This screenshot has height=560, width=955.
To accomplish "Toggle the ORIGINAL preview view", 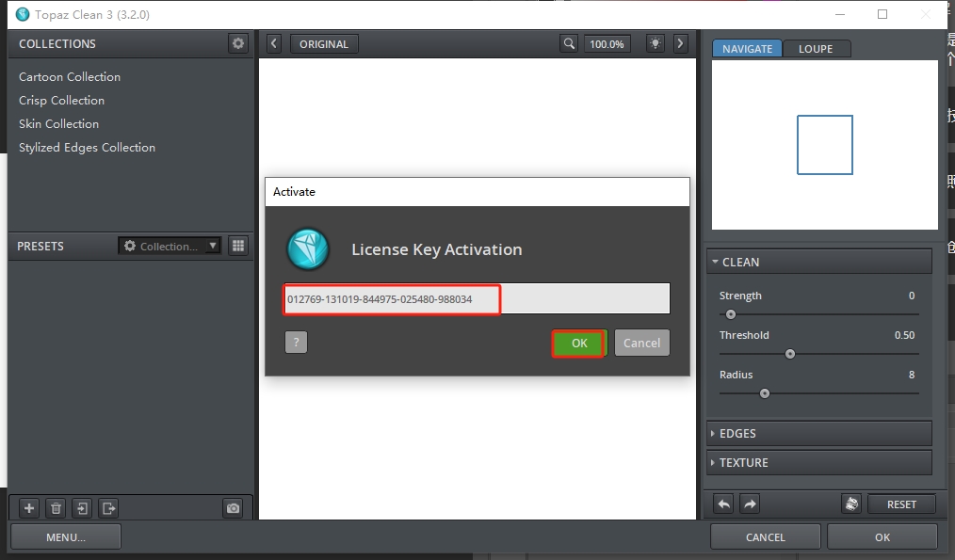I will pyautogui.click(x=323, y=44).
